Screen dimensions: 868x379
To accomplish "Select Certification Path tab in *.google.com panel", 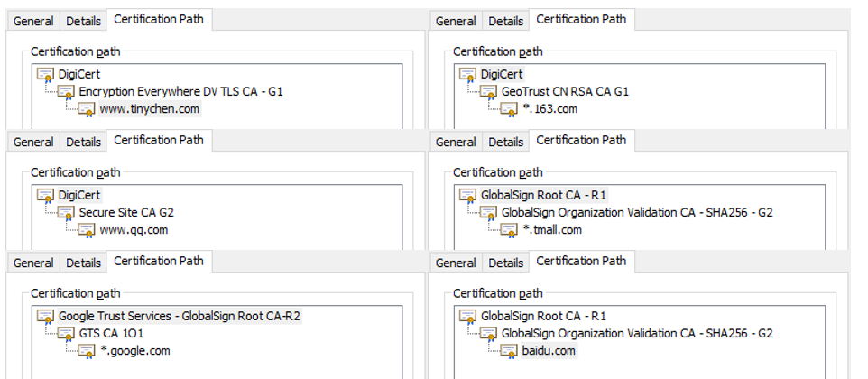I will point(159,261).
